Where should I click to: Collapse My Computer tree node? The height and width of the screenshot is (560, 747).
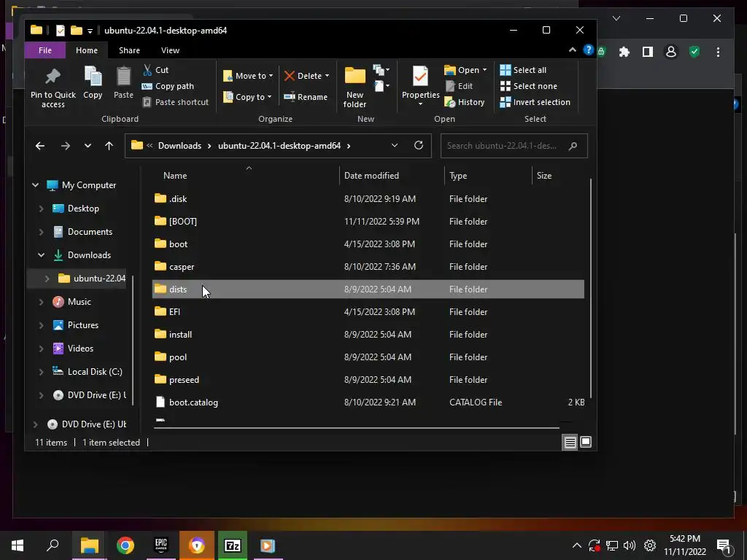[35, 184]
